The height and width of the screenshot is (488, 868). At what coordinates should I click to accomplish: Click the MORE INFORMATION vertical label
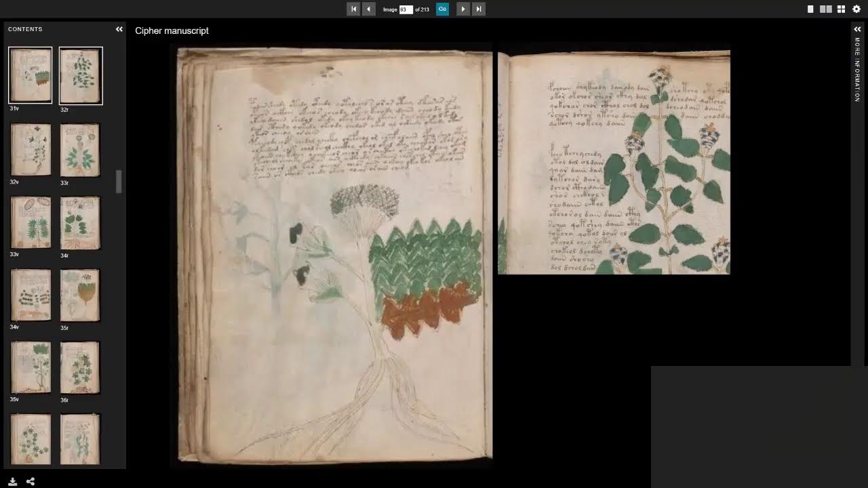click(x=857, y=70)
